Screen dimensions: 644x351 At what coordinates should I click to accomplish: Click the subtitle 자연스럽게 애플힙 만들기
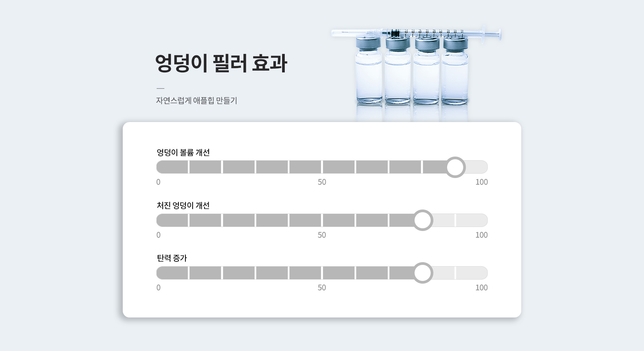pos(197,100)
